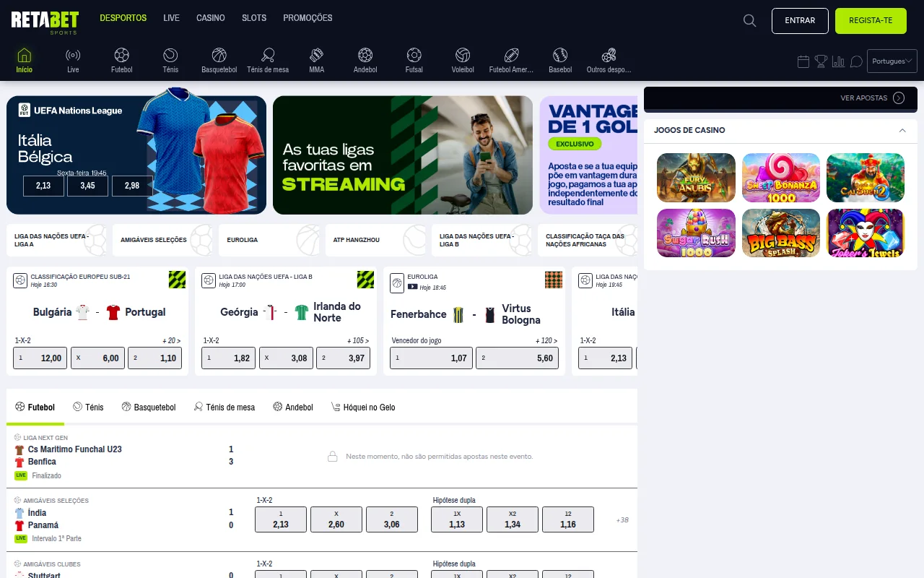Image resolution: width=924 pixels, height=578 pixels.
Task: Open the Fury of Anubis casino game
Action: (x=696, y=178)
